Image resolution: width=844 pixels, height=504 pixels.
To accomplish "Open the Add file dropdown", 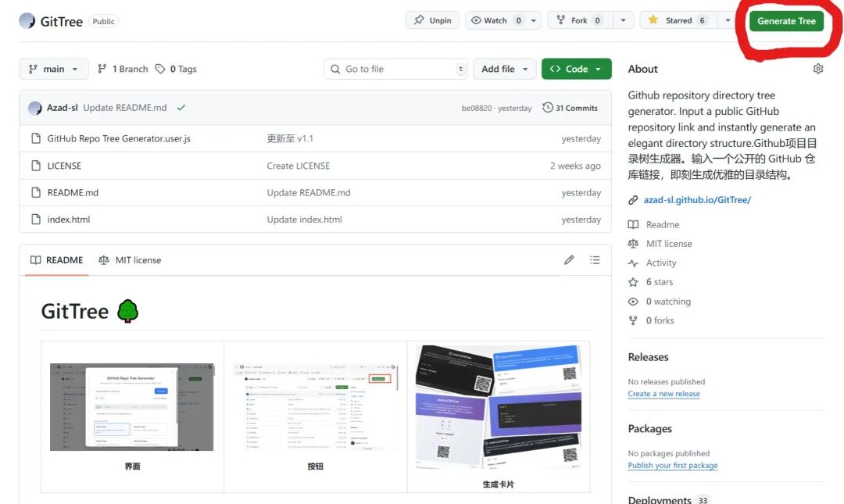I will [504, 69].
